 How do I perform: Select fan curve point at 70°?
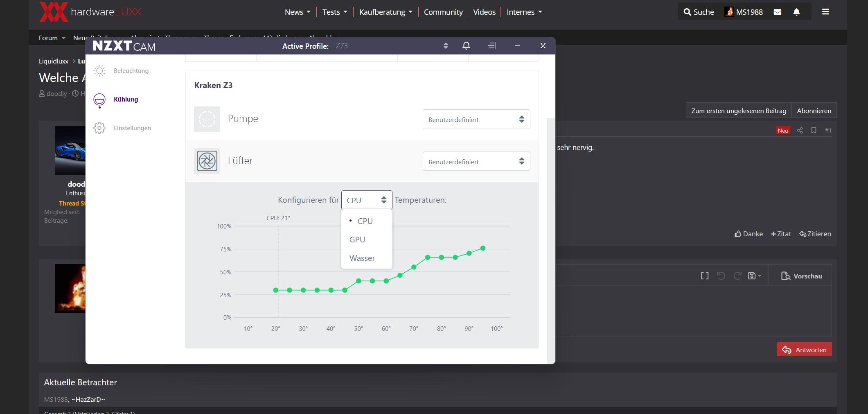pyautogui.click(x=414, y=267)
